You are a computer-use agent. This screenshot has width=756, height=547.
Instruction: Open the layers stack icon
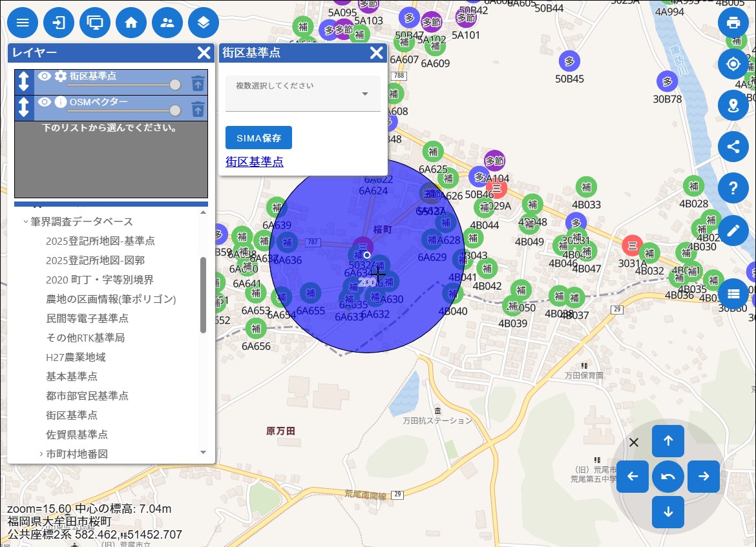(x=204, y=23)
